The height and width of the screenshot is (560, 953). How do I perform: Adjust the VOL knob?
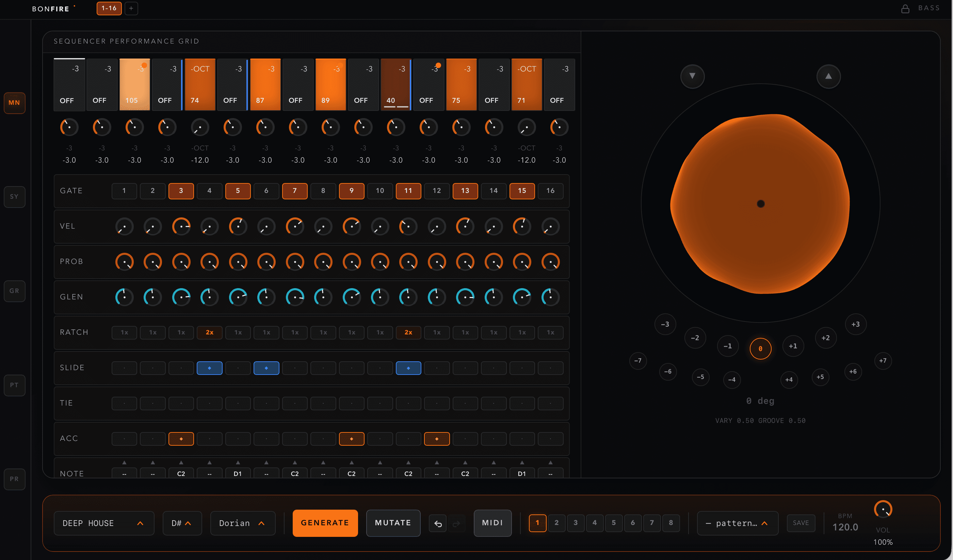pyautogui.click(x=883, y=509)
